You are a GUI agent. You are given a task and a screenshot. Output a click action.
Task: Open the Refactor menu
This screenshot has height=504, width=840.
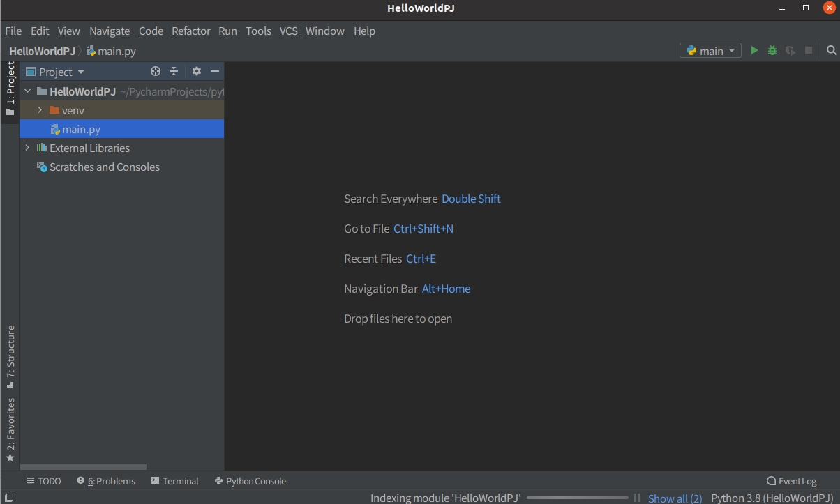190,31
